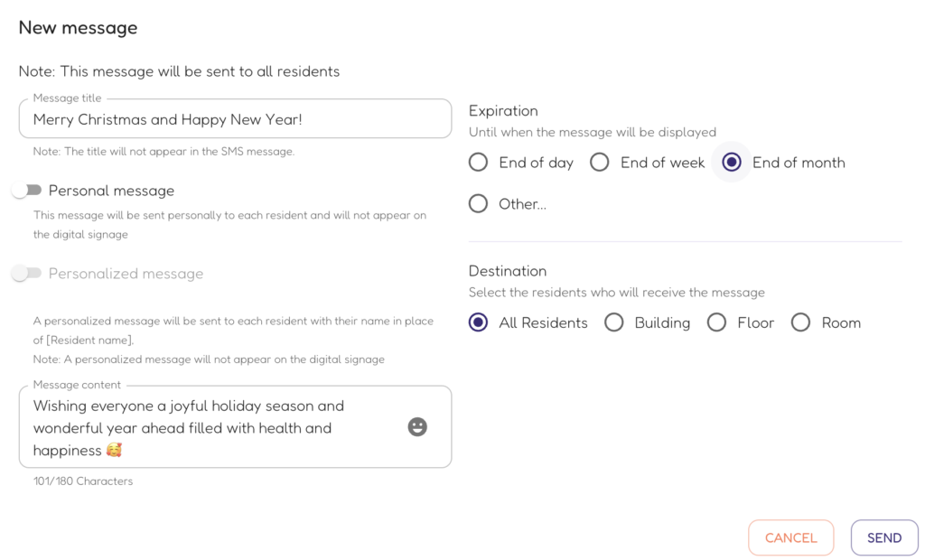Click the 101/180 Characters counter text
The width and height of the screenshot is (925, 560).
point(83,481)
